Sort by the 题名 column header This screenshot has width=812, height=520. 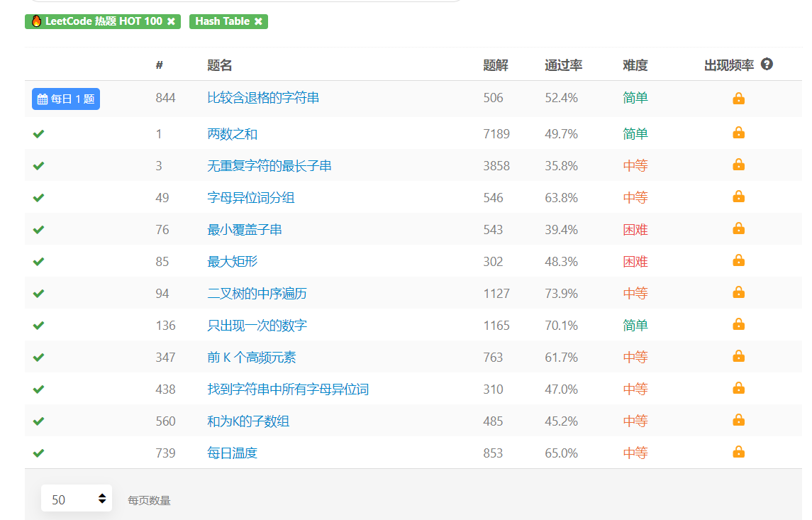click(x=220, y=65)
